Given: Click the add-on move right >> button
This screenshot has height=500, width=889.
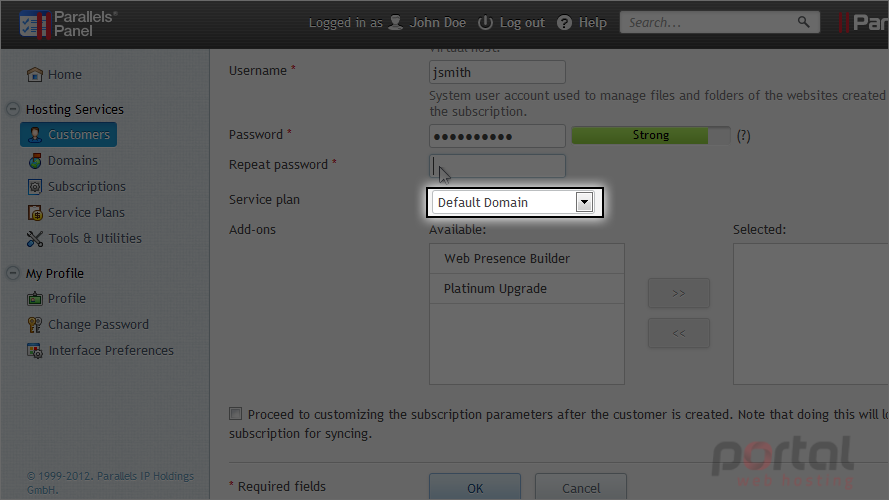Looking at the screenshot, I should (x=679, y=293).
